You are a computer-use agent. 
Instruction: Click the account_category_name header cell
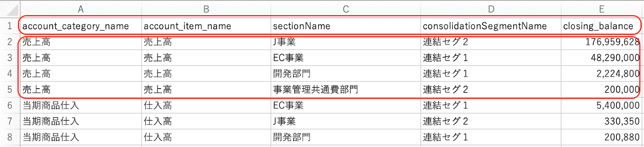(x=81, y=26)
